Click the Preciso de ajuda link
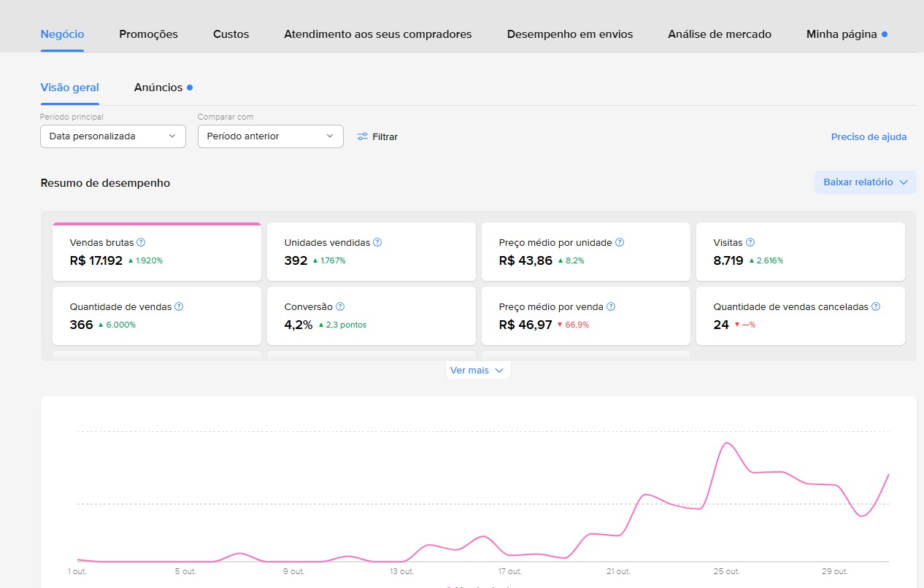Screen dimensions: 924x588 (869, 136)
